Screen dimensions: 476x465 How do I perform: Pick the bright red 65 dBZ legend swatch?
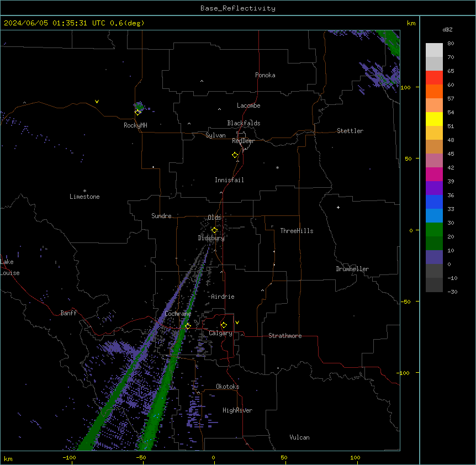click(434, 78)
